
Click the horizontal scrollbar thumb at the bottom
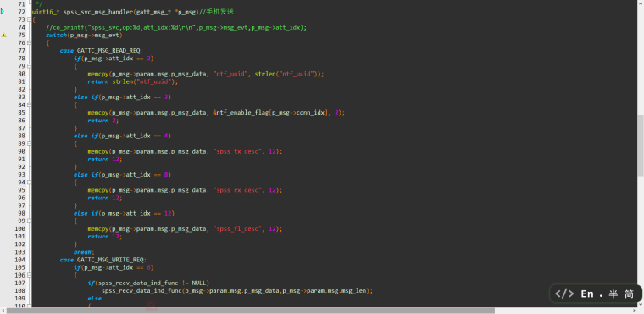point(251,311)
